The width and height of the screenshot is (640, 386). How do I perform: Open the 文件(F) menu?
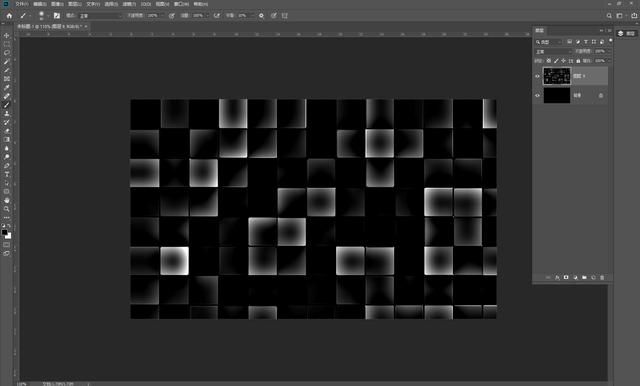[22, 4]
